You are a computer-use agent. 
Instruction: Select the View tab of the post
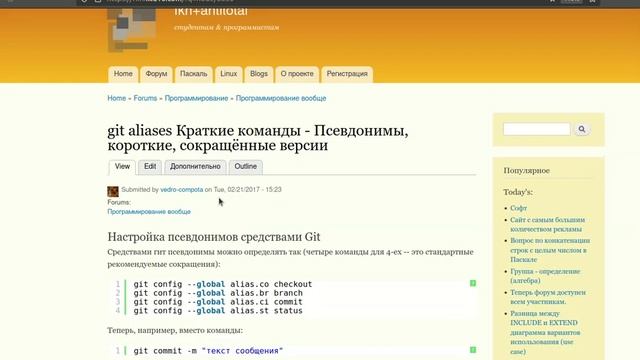[122, 167]
